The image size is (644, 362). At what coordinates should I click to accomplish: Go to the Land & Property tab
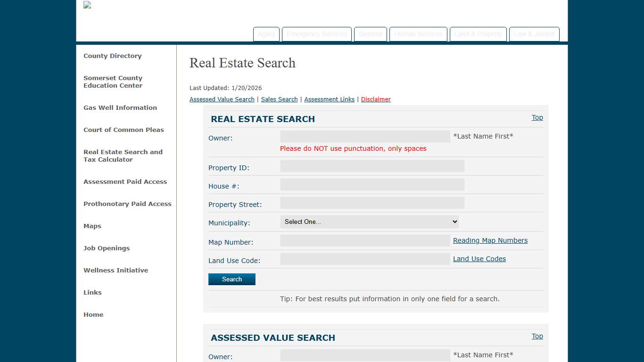tap(478, 34)
